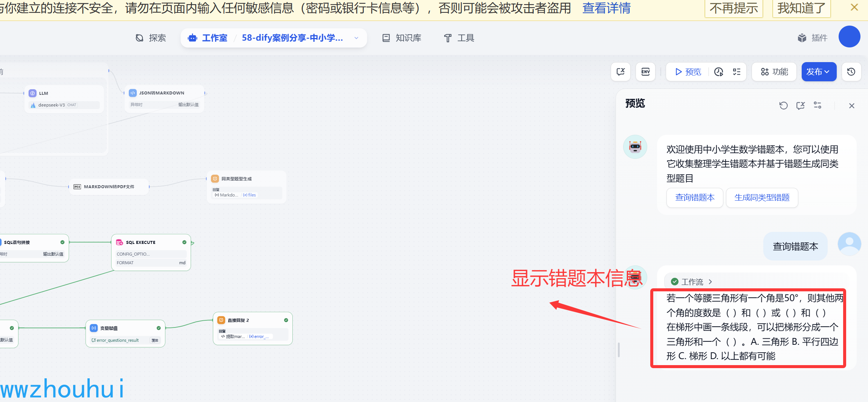Screen dimensions: 868x402
Task: Click SQL EXECUTE node output handle
Action: click(192, 243)
